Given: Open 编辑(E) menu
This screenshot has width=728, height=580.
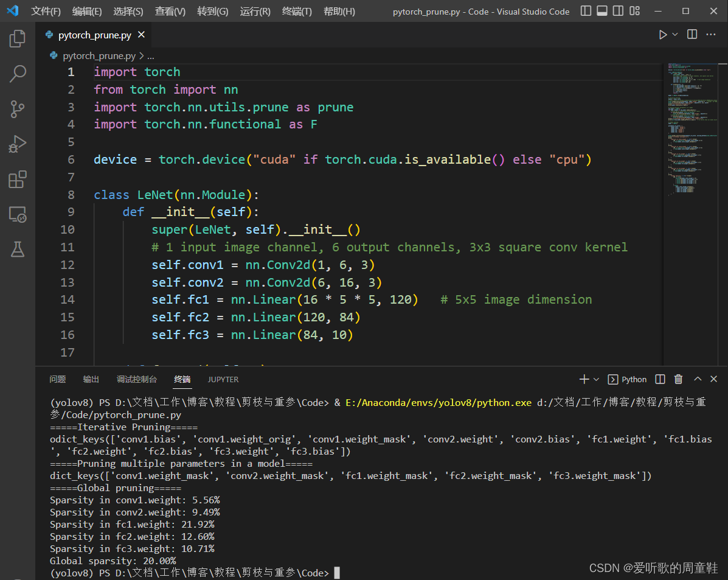Looking at the screenshot, I should [87, 11].
